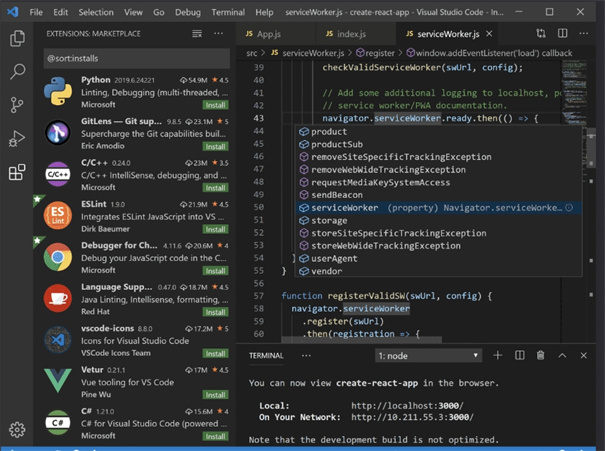Open the Edit menu
This screenshot has height=451, width=605.
tap(61, 12)
